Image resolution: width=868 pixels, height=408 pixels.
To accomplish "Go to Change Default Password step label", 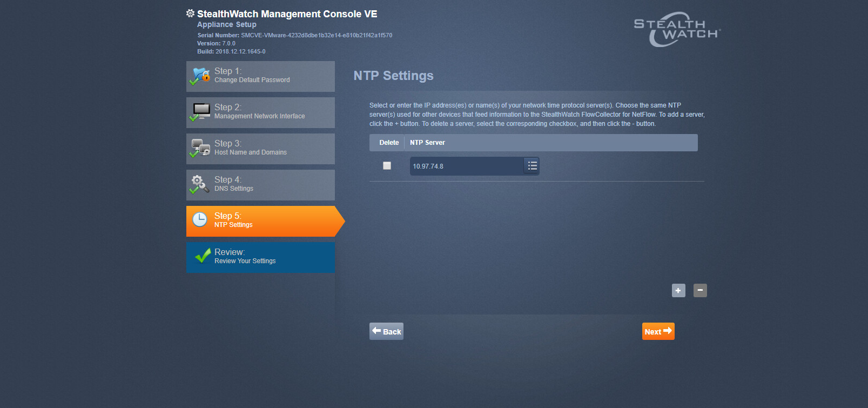I will tap(252, 80).
